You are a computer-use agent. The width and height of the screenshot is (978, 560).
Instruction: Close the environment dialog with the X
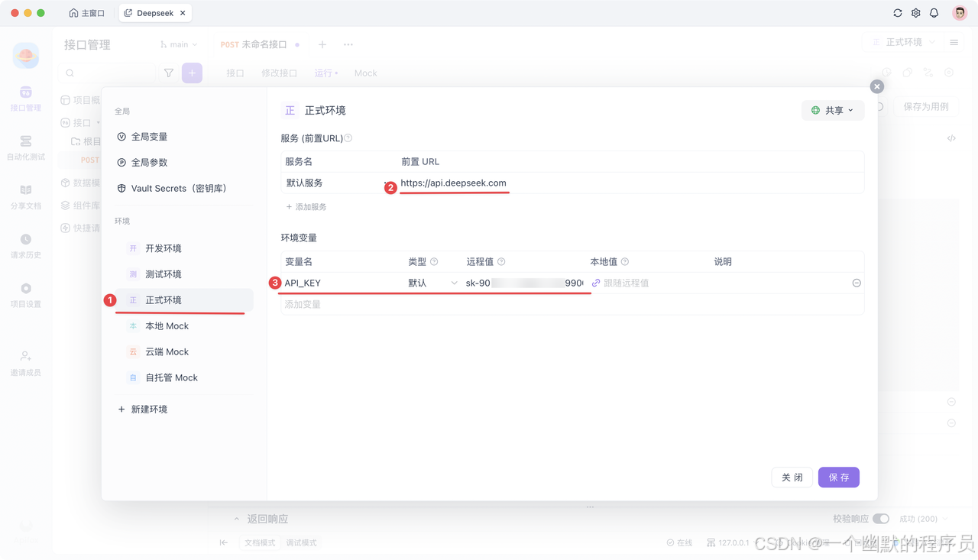pos(877,87)
